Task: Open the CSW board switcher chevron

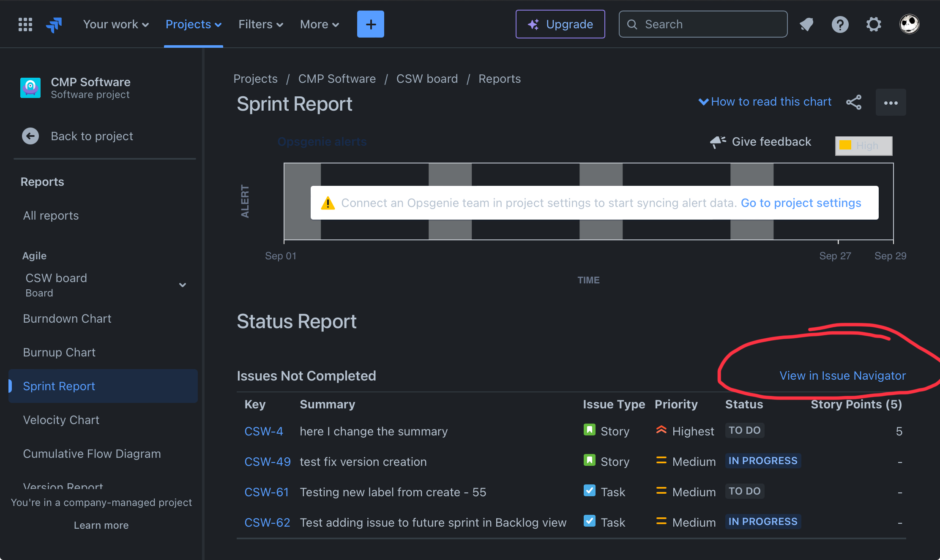Action: pos(183,285)
